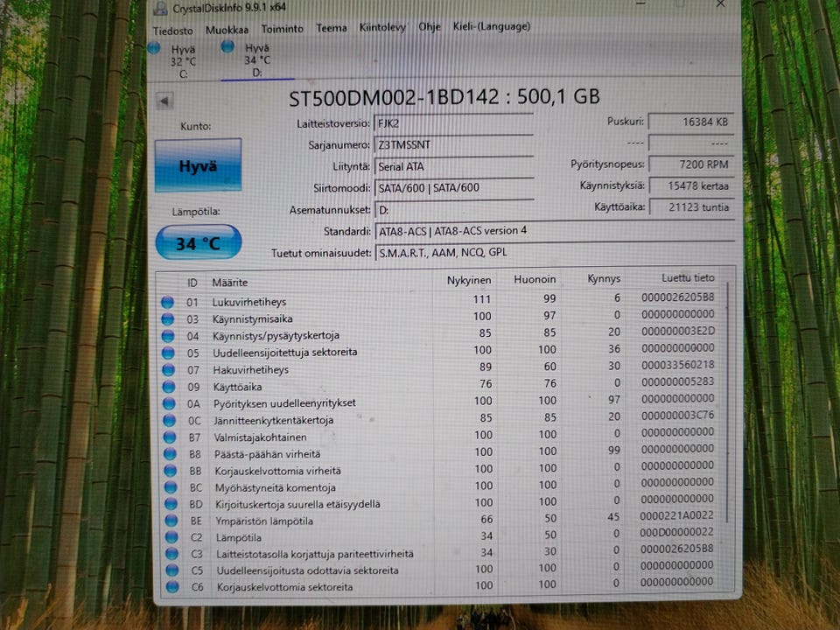Click the Luettu tieto column header

pyautogui.click(x=688, y=278)
